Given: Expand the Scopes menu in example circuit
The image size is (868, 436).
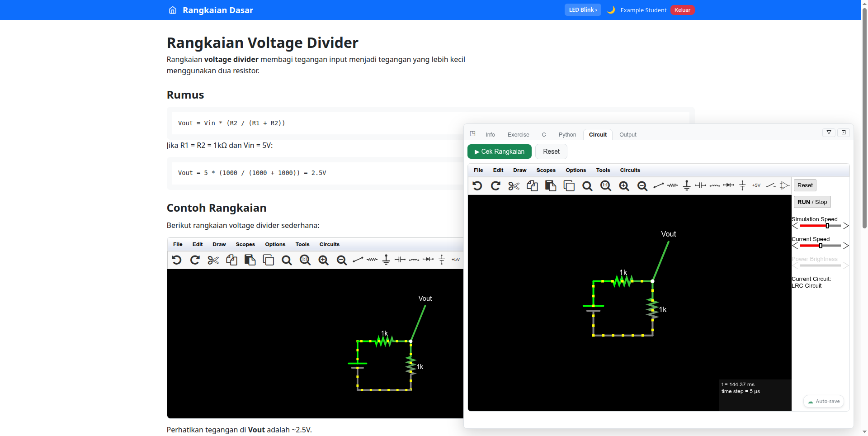Looking at the screenshot, I should pos(245,245).
